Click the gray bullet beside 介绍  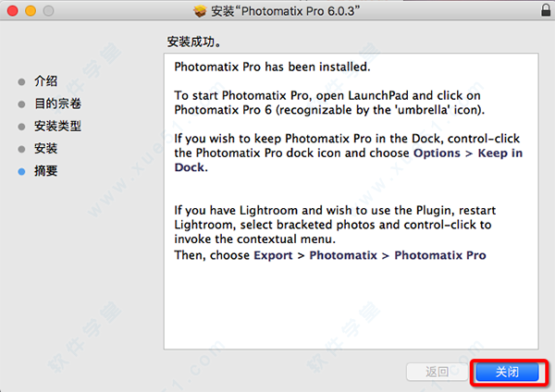point(22,81)
